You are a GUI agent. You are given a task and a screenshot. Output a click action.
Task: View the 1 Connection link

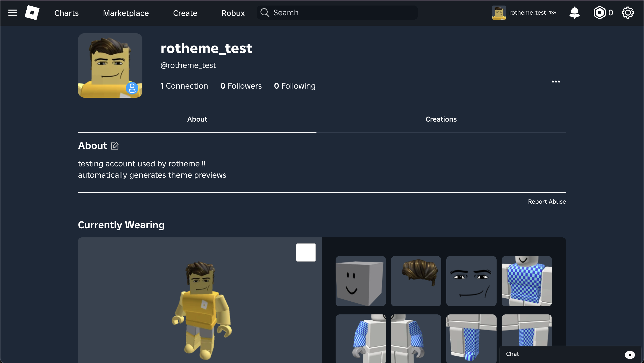coord(184,86)
